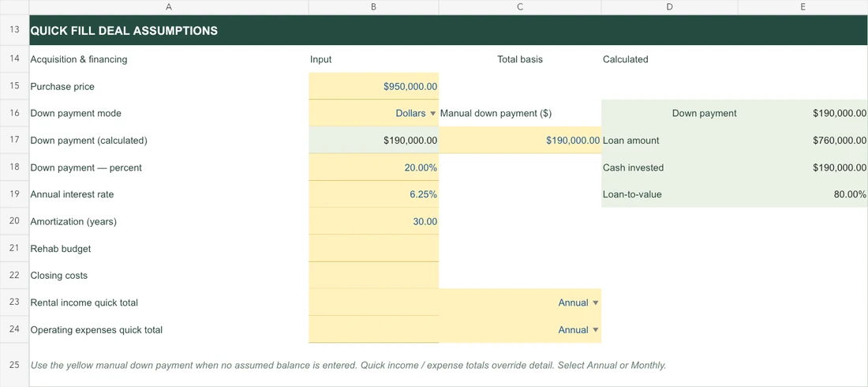Select column C header
This screenshot has width=868, height=387.
click(520, 7)
